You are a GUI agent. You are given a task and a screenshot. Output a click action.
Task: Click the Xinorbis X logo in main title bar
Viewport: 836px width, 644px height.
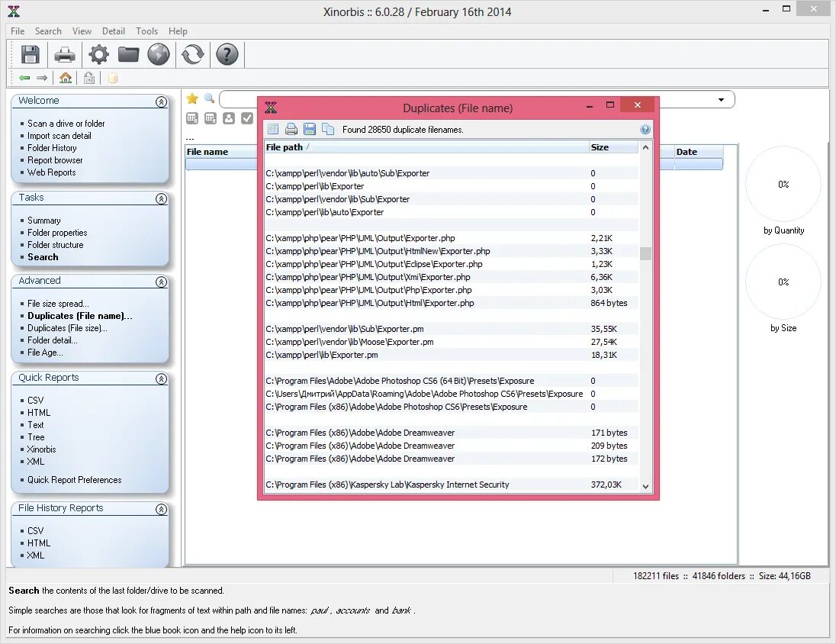14,11
